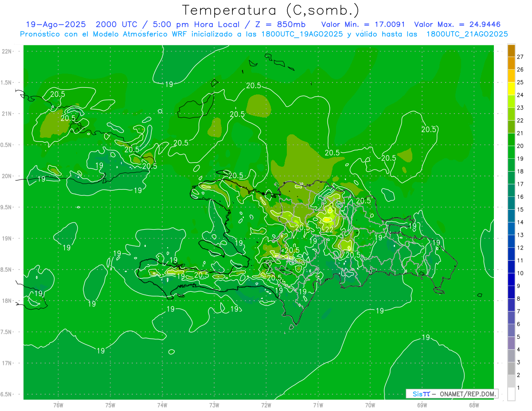Pick the teal legend swatch between 15 and 16
The width and height of the screenshot is (532, 411).
tap(511, 203)
